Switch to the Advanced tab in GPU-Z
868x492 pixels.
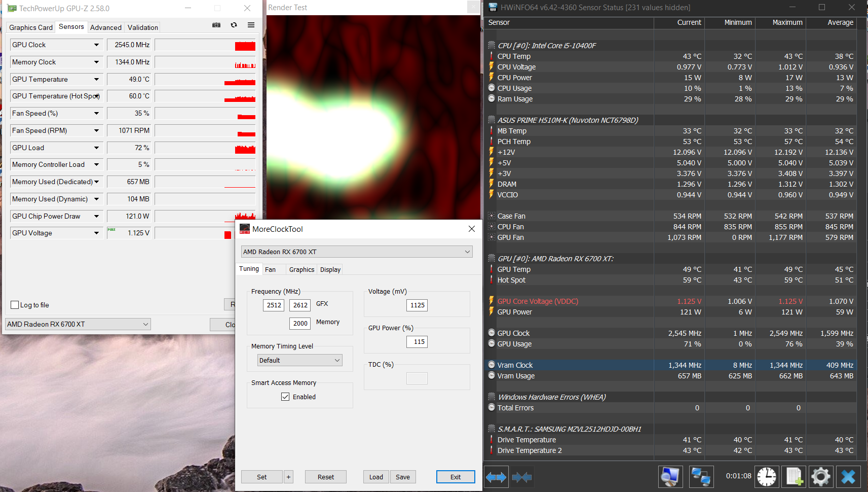tap(106, 27)
